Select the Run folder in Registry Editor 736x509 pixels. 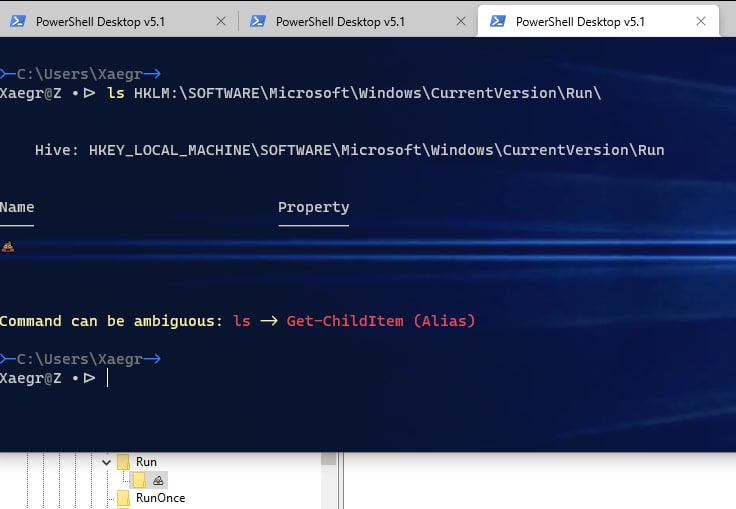(x=146, y=462)
